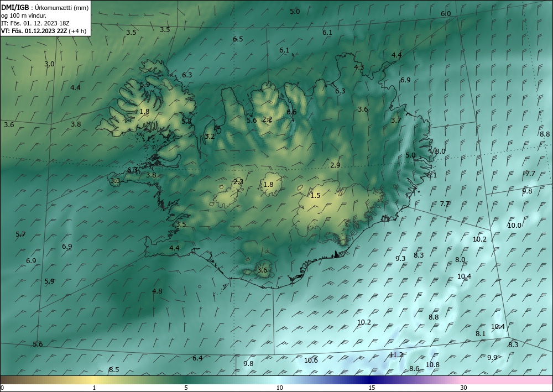Click the map value 2.2

(267, 119)
